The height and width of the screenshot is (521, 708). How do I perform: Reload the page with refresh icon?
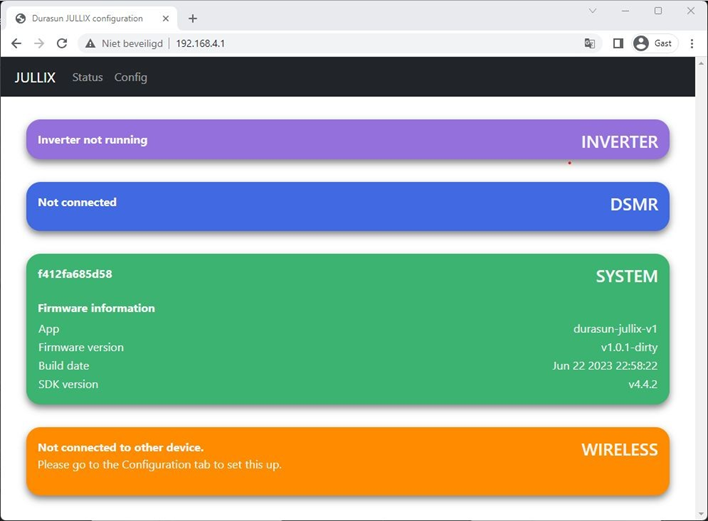click(x=62, y=44)
